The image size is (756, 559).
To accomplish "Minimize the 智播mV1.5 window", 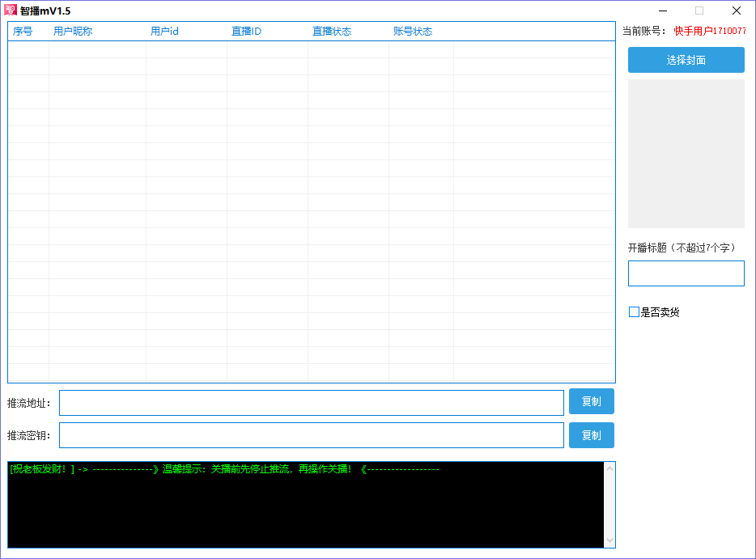I will point(663,11).
